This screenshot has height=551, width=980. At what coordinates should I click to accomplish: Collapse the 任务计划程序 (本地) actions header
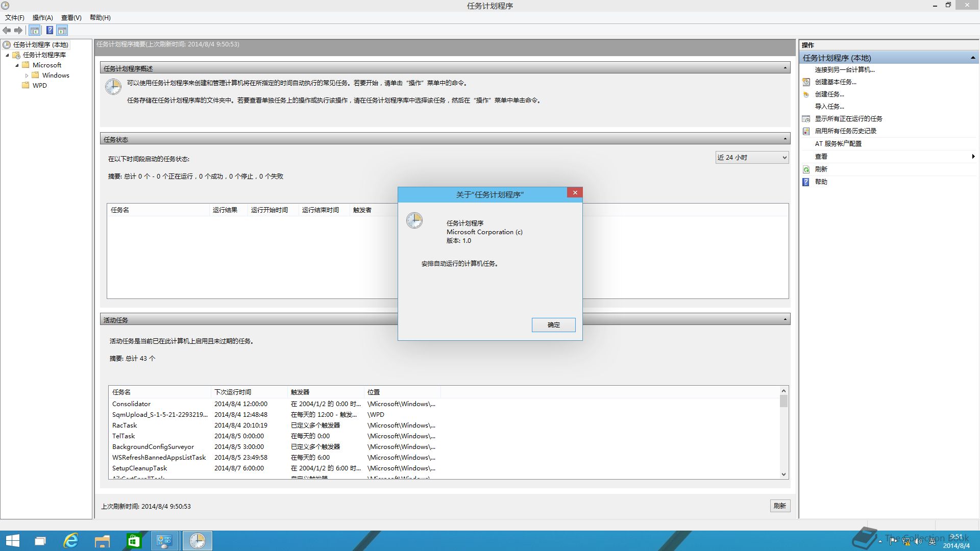coord(973,58)
